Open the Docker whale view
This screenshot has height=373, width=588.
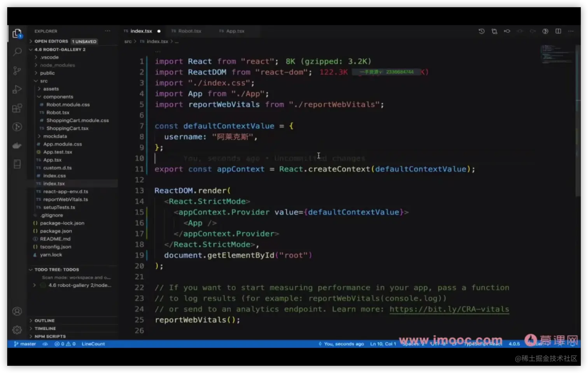[x=17, y=145]
